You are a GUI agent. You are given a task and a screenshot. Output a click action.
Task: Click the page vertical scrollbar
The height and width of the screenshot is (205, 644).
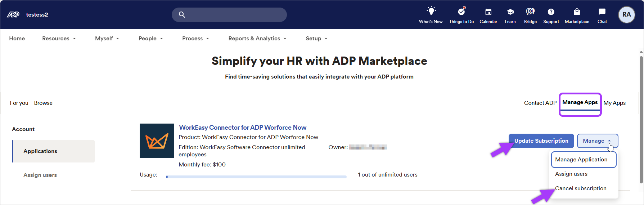point(641,119)
